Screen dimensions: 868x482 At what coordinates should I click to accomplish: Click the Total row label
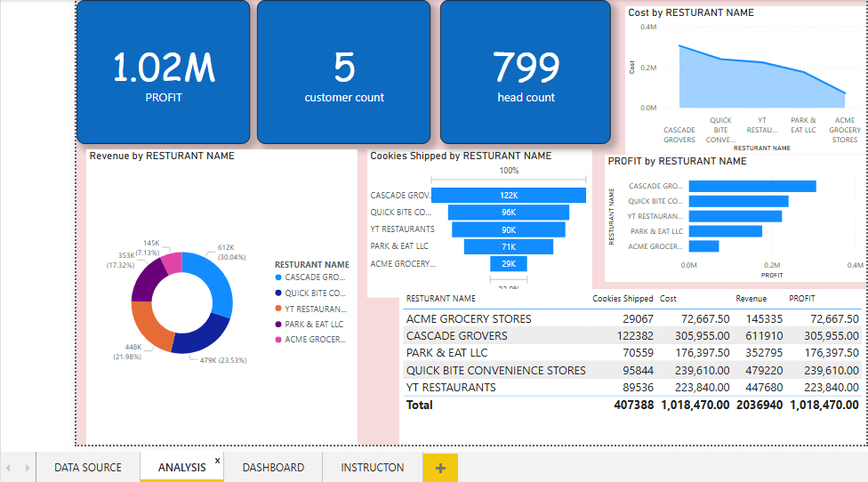(419, 406)
